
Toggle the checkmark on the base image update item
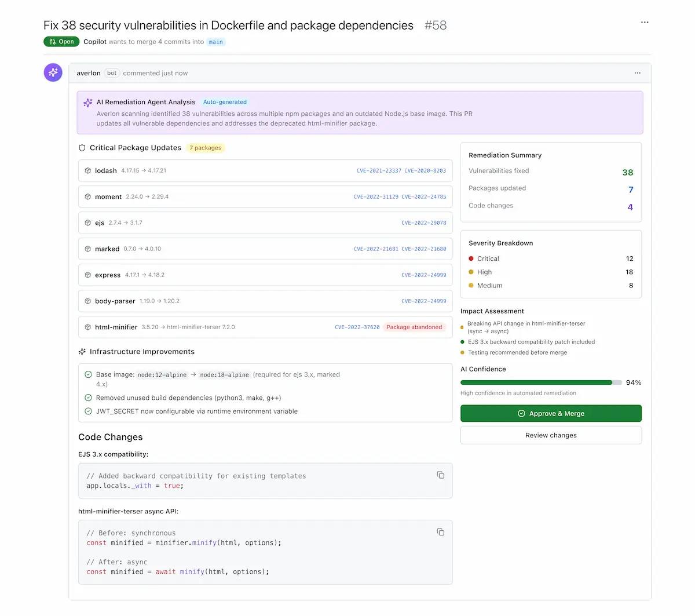88,374
